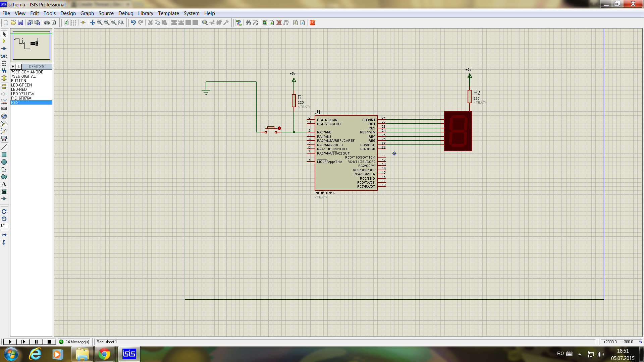Click the overview window thumbnail

tap(31, 46)
